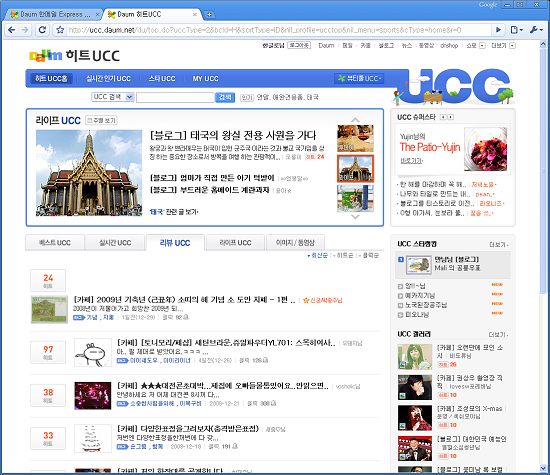Click the previous arrow of UCC 슈퍼스타
This screenshot has height=475, width=550.
pyautogui.click(x=443, y=117)
